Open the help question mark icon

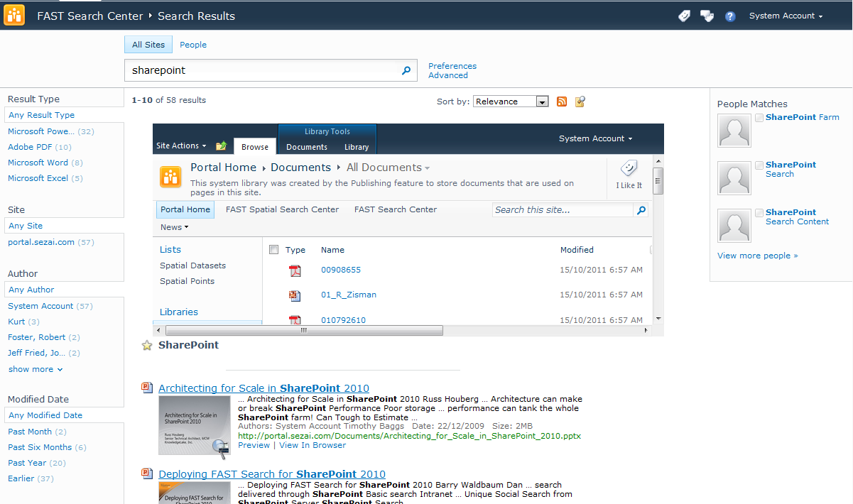coord(730,16)
